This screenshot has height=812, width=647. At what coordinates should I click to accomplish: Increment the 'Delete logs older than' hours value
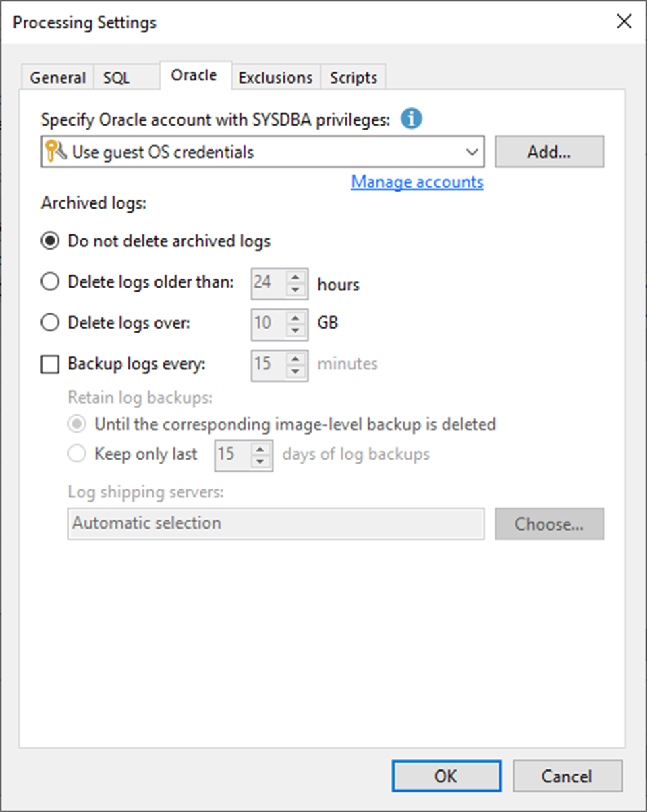pos(295,278)
